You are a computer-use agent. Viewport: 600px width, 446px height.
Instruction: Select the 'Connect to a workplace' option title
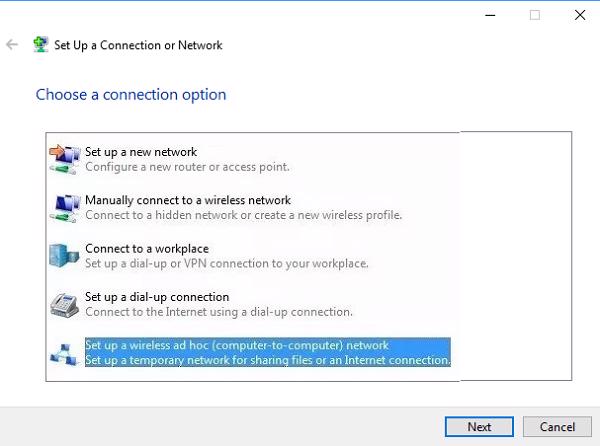[146, 248]
